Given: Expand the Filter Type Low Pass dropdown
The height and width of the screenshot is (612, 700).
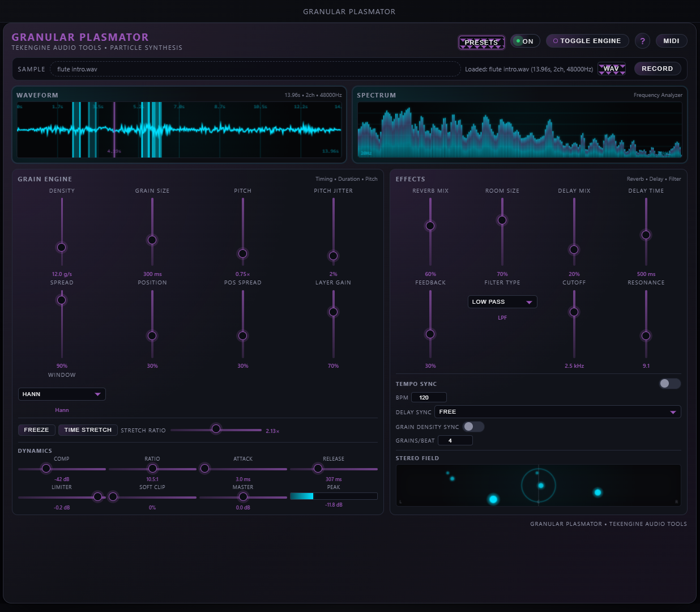Looking at the screenshot, I should tap(502, 302).
